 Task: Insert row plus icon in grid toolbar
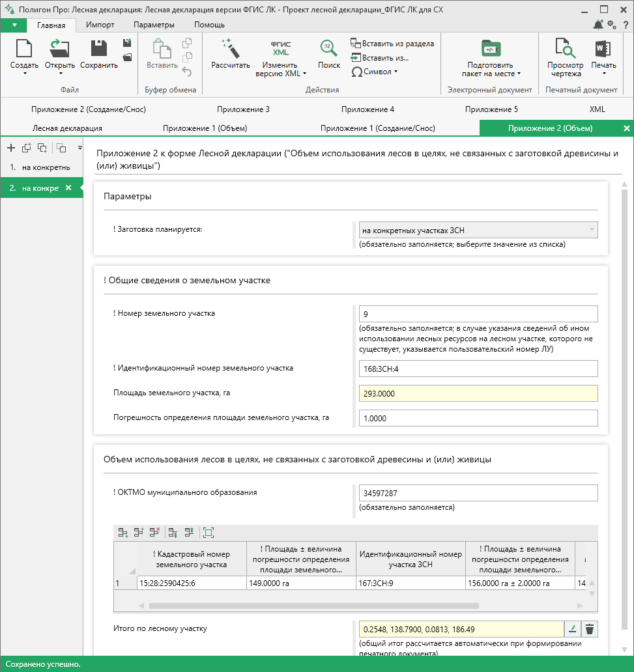coord(139,532)
